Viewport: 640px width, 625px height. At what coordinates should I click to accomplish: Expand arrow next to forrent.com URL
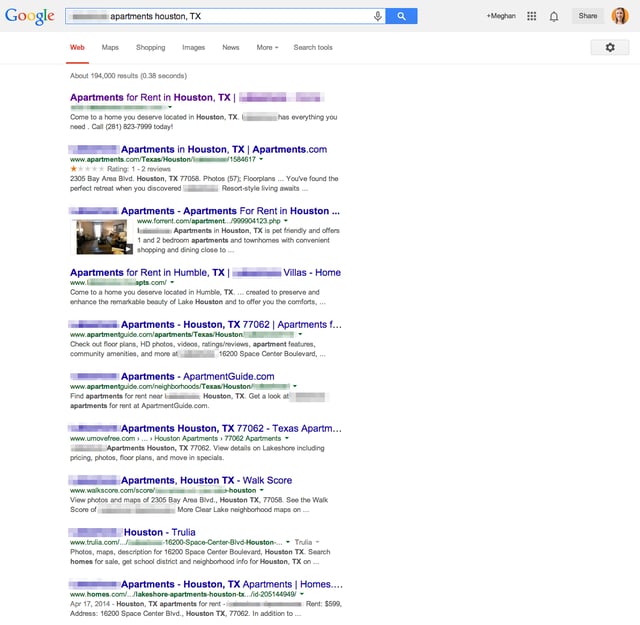pyautogui.click(x=286, y=221)
